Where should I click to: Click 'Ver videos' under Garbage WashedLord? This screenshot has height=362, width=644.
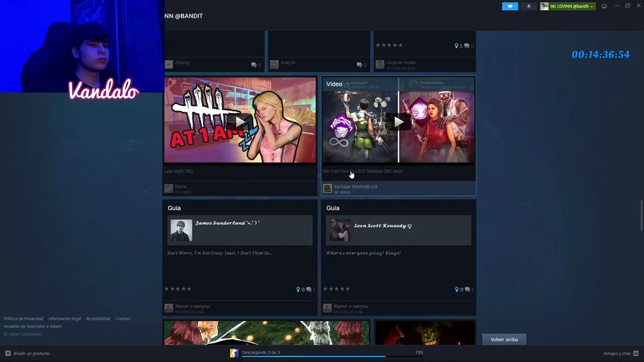pos(342,192)
